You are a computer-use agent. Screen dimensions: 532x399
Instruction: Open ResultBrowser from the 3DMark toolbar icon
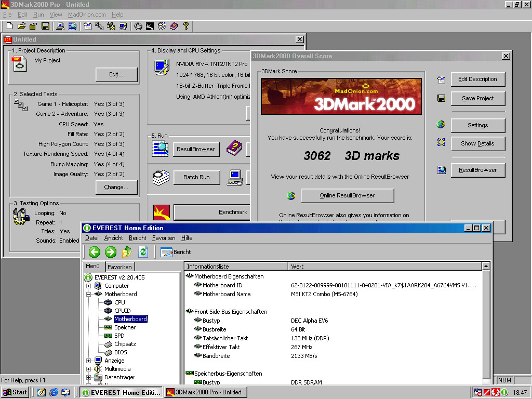72,26
